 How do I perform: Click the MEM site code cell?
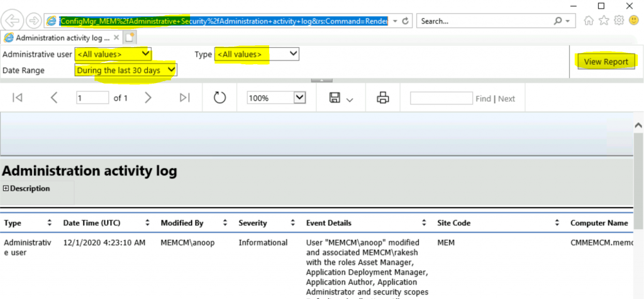[446, 242]
